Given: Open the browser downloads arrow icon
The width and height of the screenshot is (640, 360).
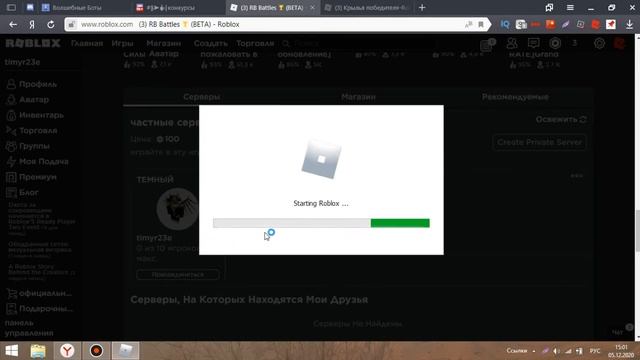Looking at the screenshot, I should tap(629, 24).
